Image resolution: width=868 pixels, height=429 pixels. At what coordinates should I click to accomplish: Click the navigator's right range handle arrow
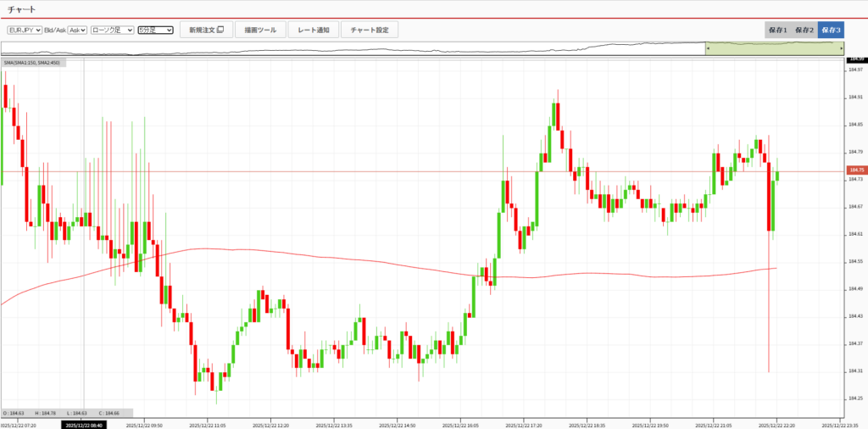(x=840, y=49)
